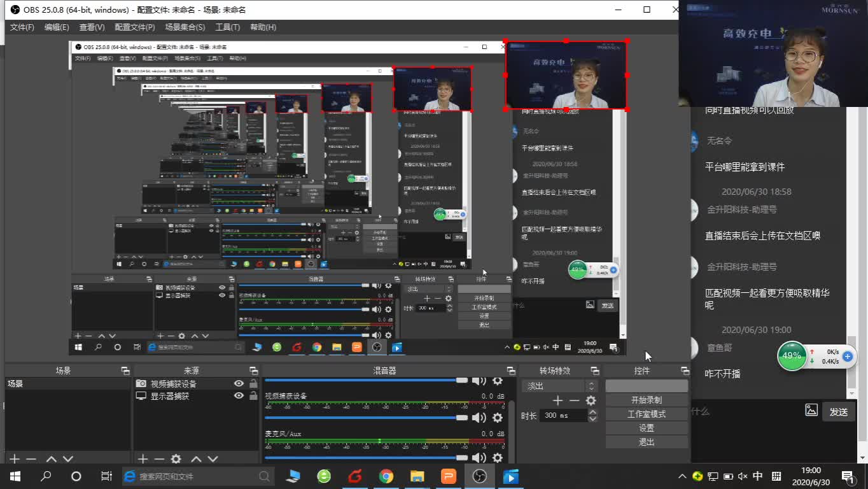Float the 混音器 panel via its dock icon
The width and height of the screenshot is (868, 489).
(510, 371)
